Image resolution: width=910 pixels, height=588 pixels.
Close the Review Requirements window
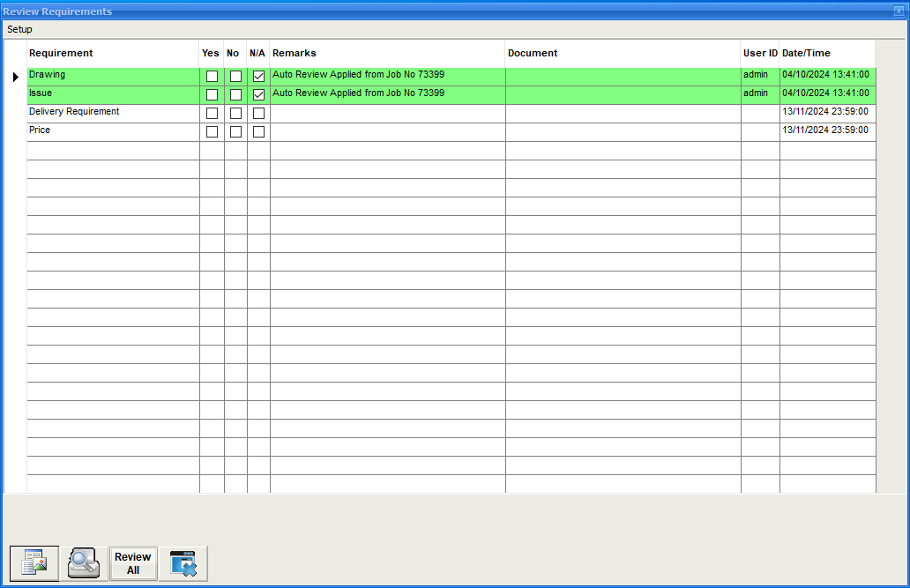click(x=898, y=11)
